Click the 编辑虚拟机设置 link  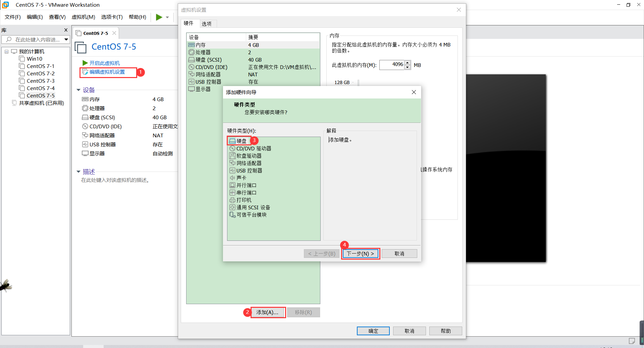107,72
